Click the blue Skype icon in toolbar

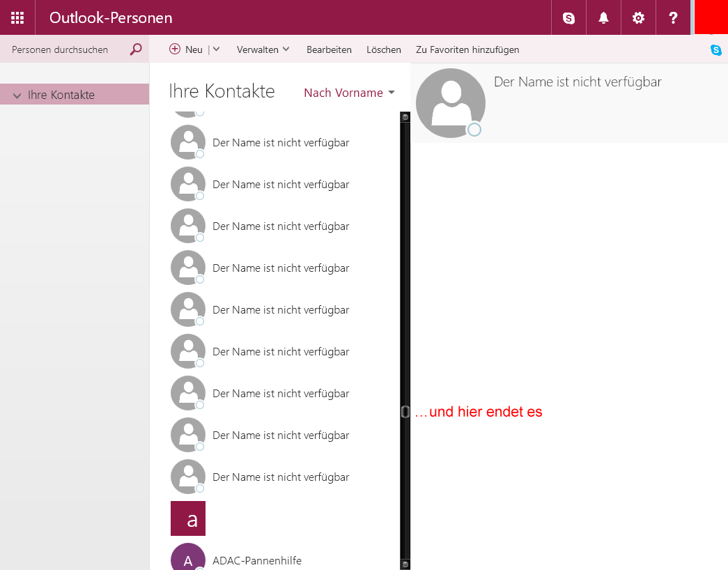point(716,49)
